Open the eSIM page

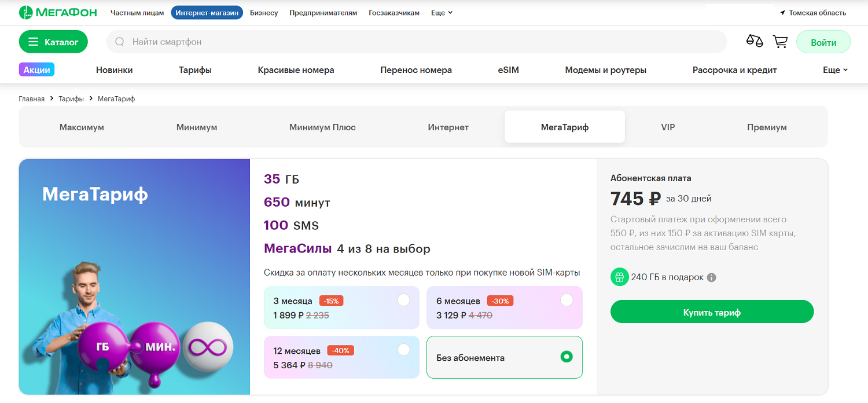[508, 70]
